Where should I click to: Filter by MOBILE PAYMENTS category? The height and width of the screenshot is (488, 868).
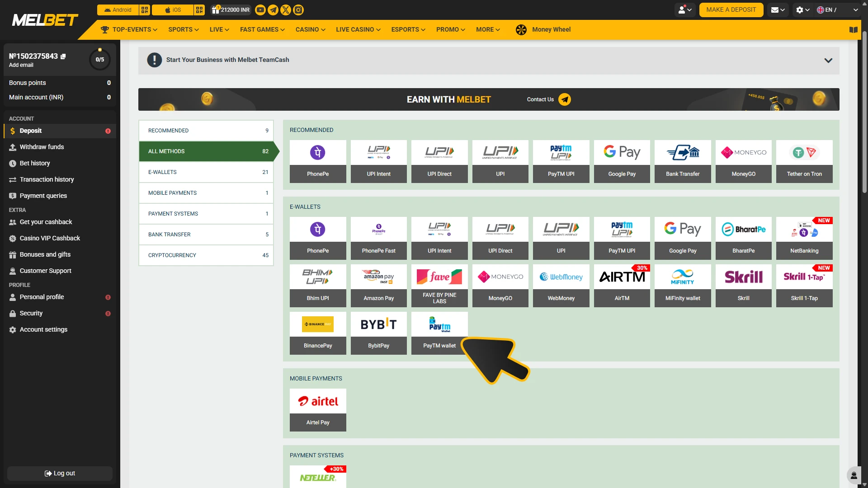point(206,193)
